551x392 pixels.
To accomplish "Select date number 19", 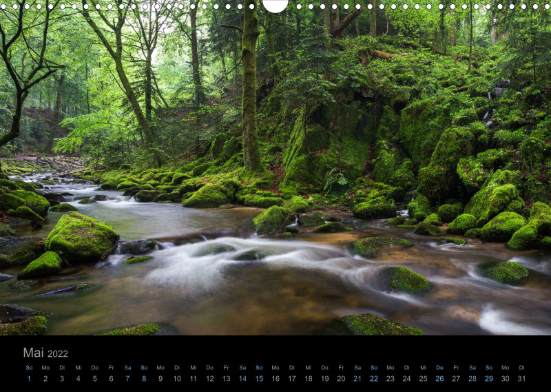I will coord(324,379).
